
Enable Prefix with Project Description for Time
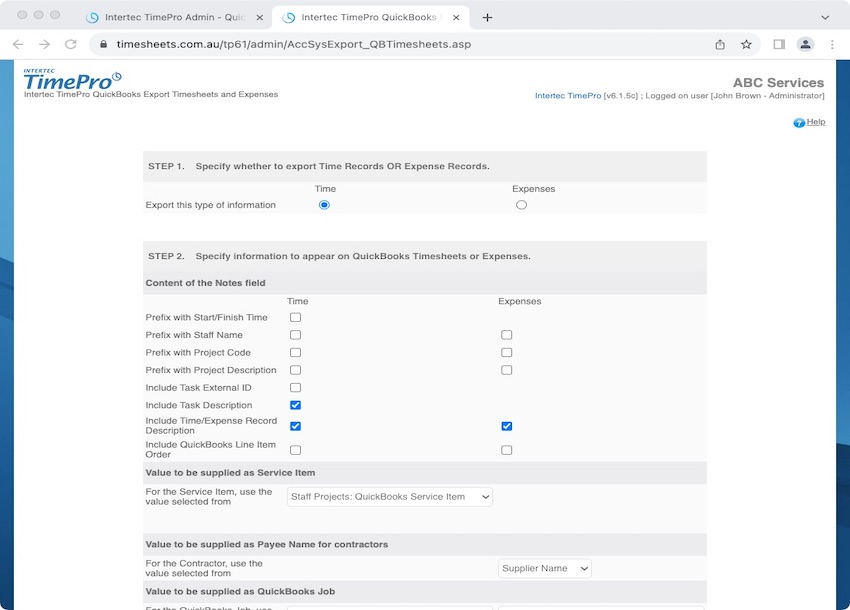pos(295,370)
